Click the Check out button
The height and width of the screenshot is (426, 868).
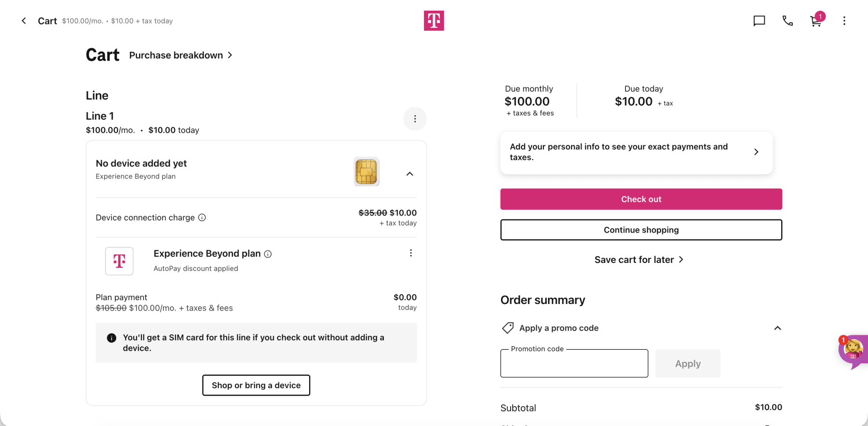tap(641, 199)
